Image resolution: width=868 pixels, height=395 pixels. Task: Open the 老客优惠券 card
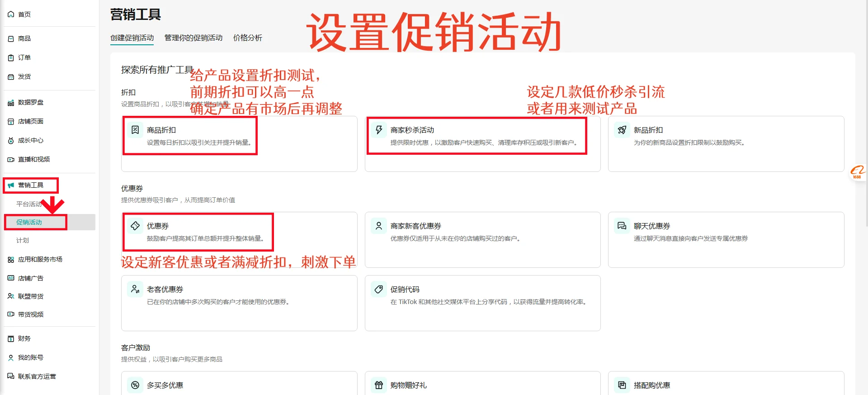[x=239, y=303]
